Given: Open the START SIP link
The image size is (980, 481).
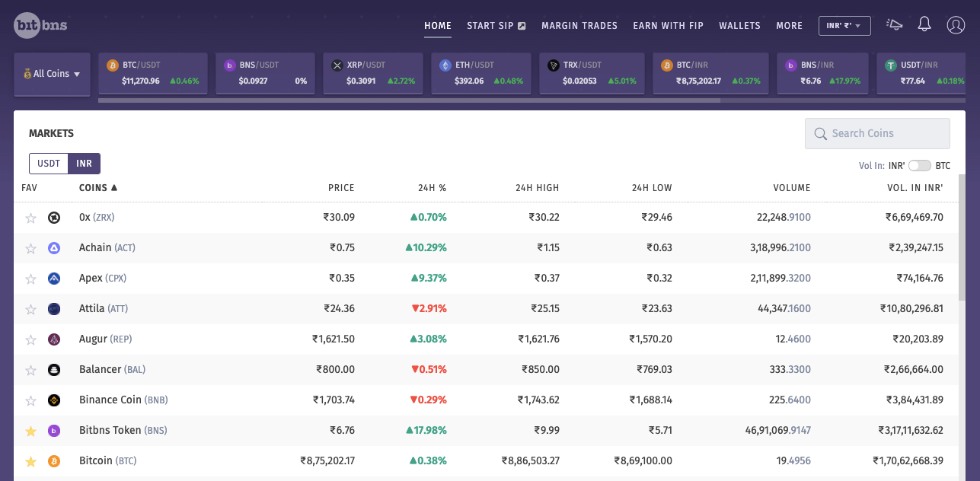Looking at the screenshot, I should click(496, 26).
